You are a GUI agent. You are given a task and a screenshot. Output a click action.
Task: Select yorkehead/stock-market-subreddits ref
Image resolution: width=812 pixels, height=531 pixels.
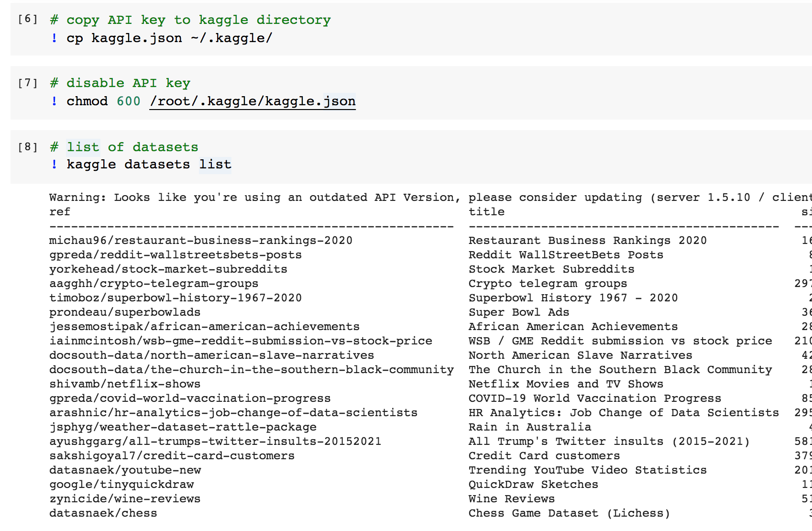(x=168, y=269)
